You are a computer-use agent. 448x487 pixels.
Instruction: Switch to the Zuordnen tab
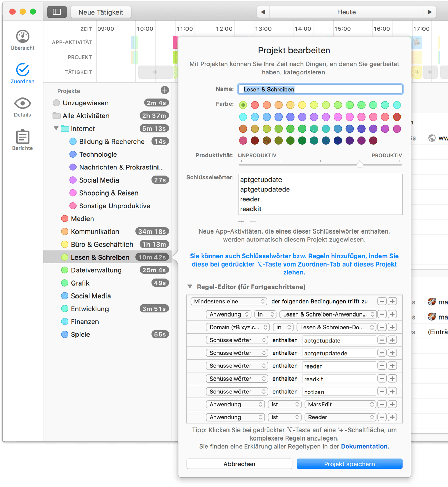pos(22,73)
